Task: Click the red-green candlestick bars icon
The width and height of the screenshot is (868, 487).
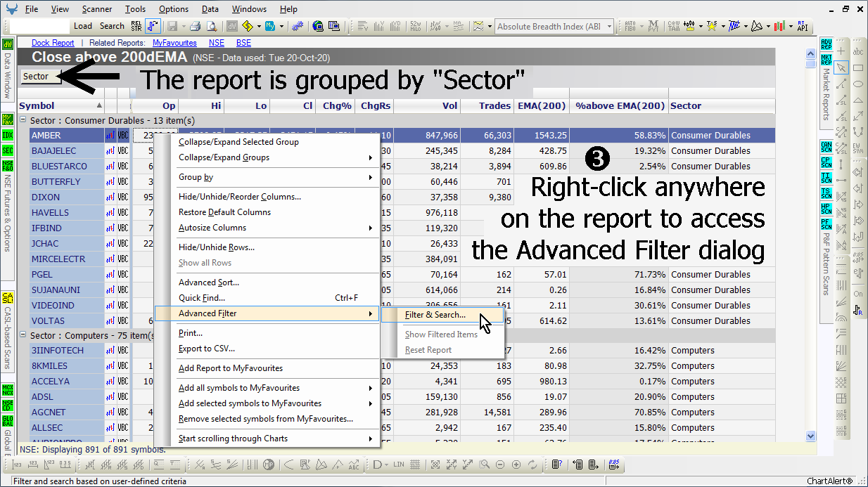Action: tap(779, 26)
